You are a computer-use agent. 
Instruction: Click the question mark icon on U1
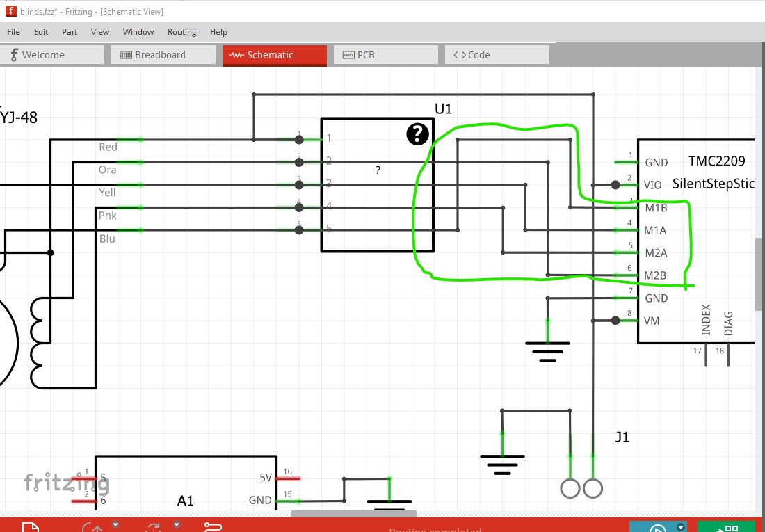[417, 134]
